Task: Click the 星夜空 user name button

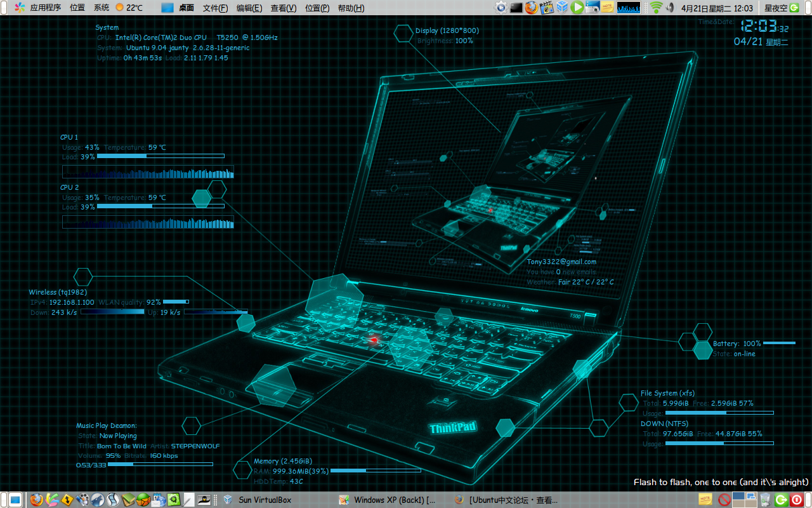Action: coord(775,8)
